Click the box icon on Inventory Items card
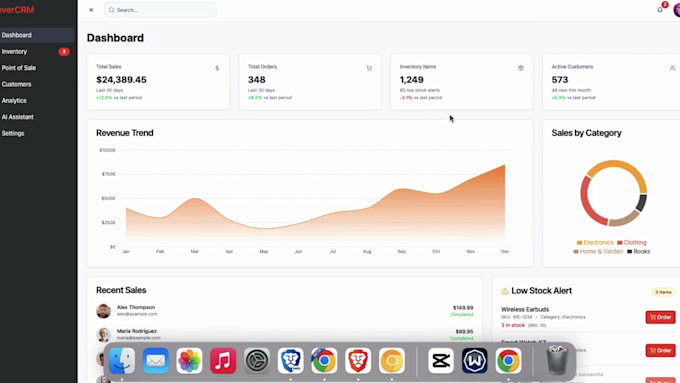The height and width of the screenshot is (383, 680). tap(521, 68)
